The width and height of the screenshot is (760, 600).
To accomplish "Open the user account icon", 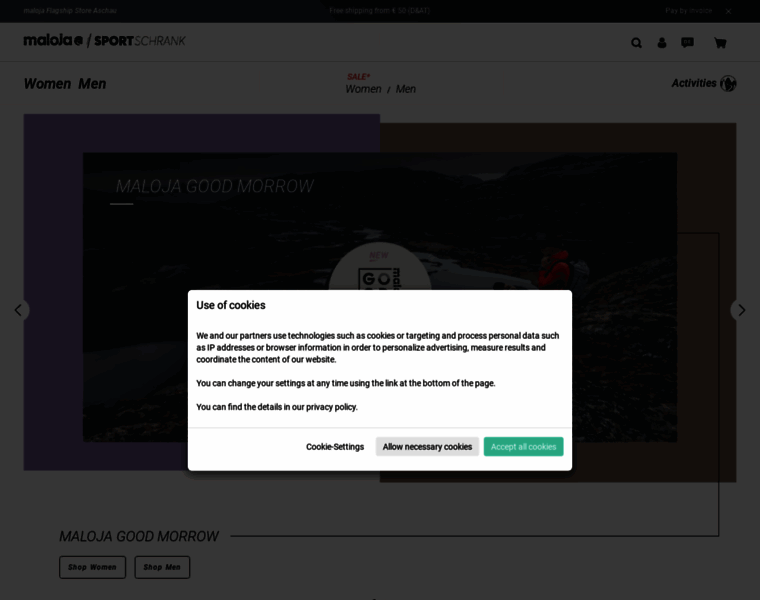I will pos(662,43).
